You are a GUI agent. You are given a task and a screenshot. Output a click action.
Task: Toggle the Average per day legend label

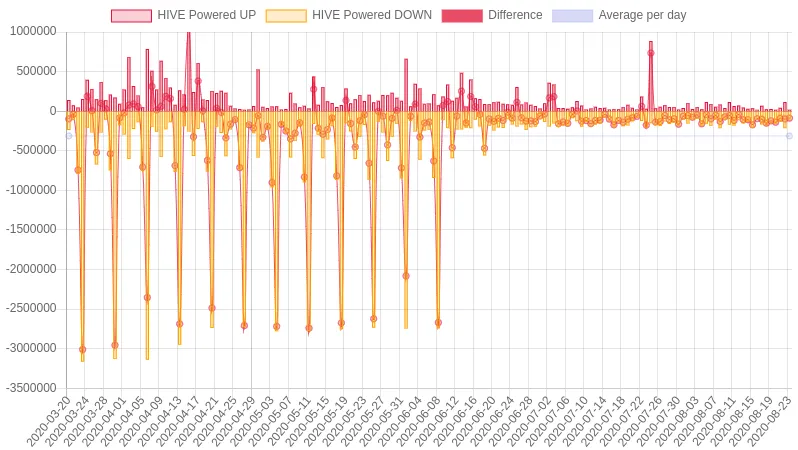(x=642, y=15)
